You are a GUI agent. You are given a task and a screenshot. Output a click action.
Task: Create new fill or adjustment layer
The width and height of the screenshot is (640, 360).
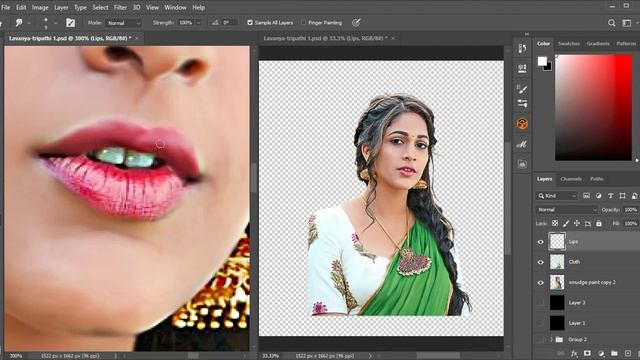[x=601, y=353]
